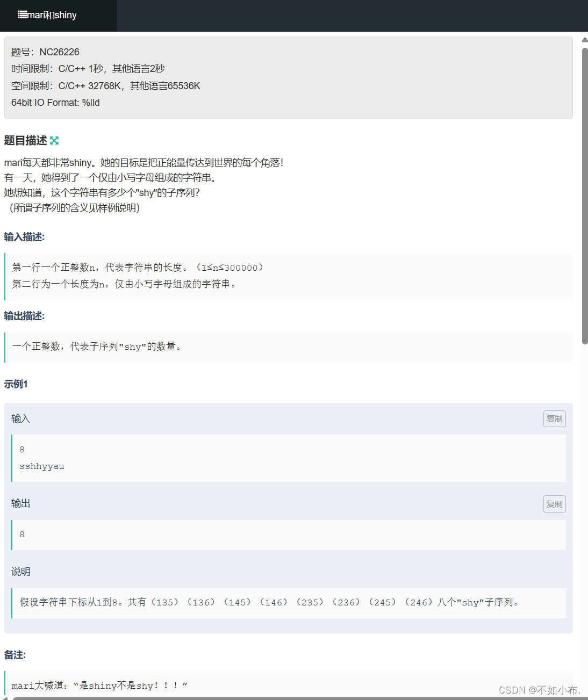Click the 输入描述 section heading

coord(24,237)
